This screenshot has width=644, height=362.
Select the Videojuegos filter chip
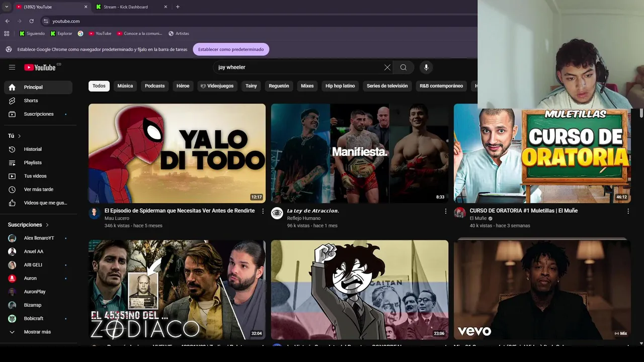217,86
